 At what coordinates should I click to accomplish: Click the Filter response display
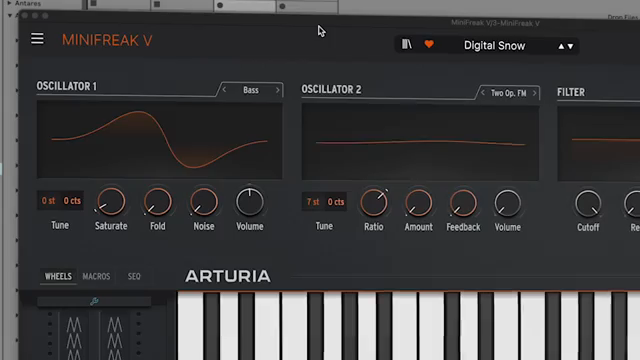click(598, 143)
